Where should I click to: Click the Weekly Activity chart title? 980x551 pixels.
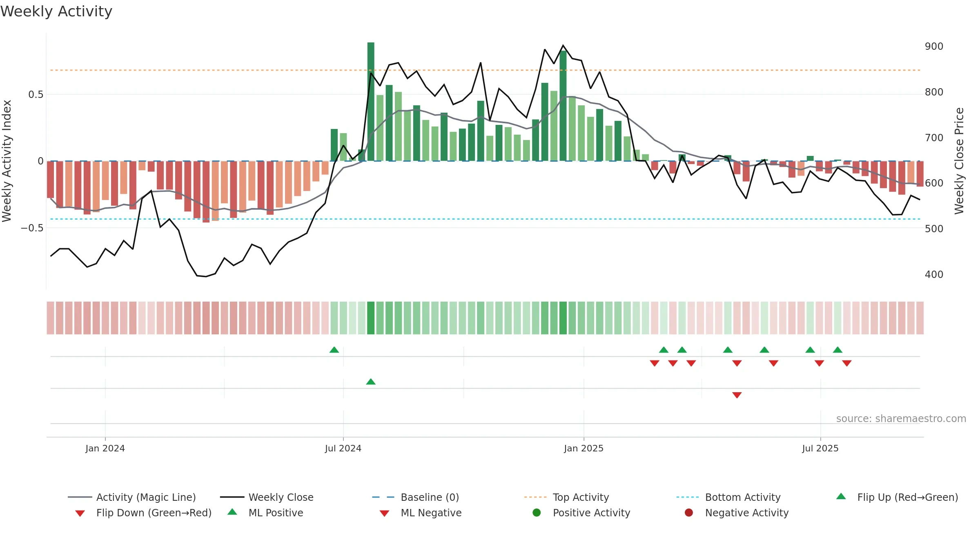[x=56, y=11]
